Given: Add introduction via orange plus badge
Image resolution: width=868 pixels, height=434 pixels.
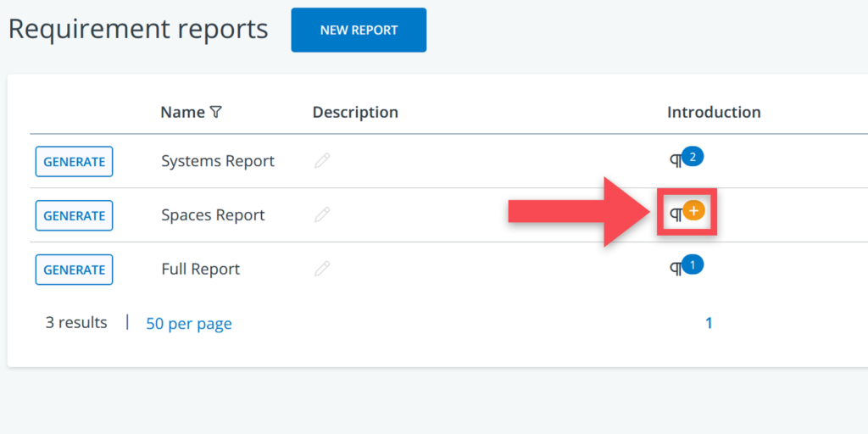Looking at the screenshot, I should 693,211.
